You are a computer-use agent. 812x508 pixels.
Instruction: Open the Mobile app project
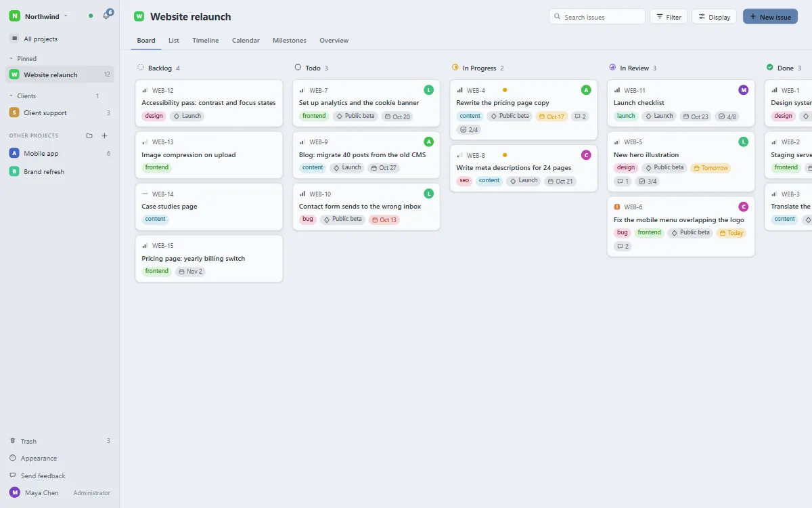click(x=60, y=154)
